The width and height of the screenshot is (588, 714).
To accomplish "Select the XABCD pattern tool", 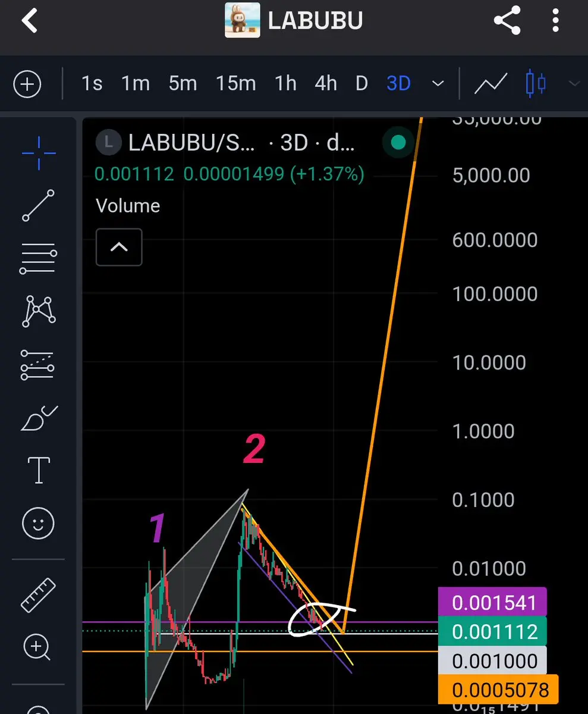I will (x=39, y=311).
